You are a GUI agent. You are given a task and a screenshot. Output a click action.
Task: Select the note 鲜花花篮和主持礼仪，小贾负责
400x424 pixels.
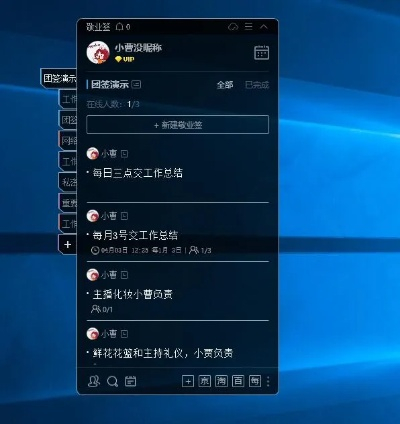pos(163,353)
